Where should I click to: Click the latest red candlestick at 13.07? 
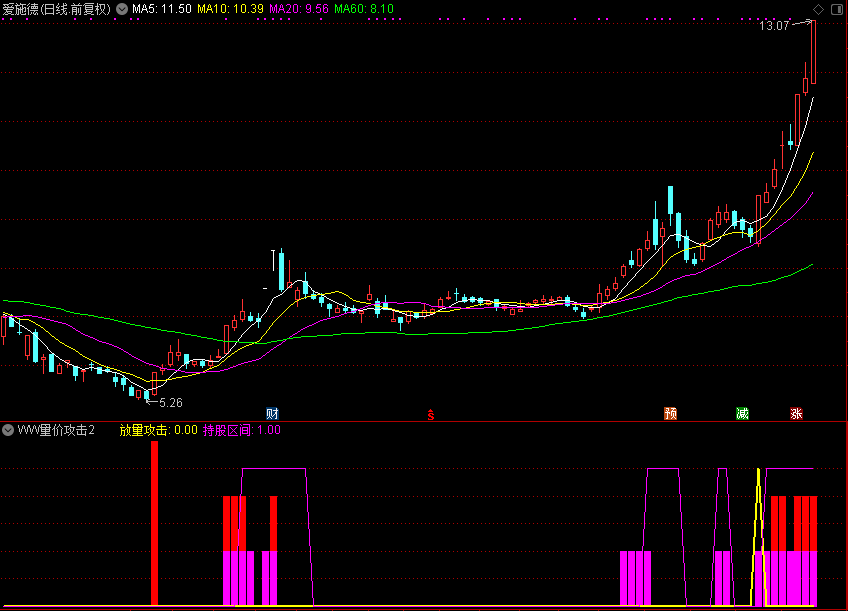click(813, 52)
